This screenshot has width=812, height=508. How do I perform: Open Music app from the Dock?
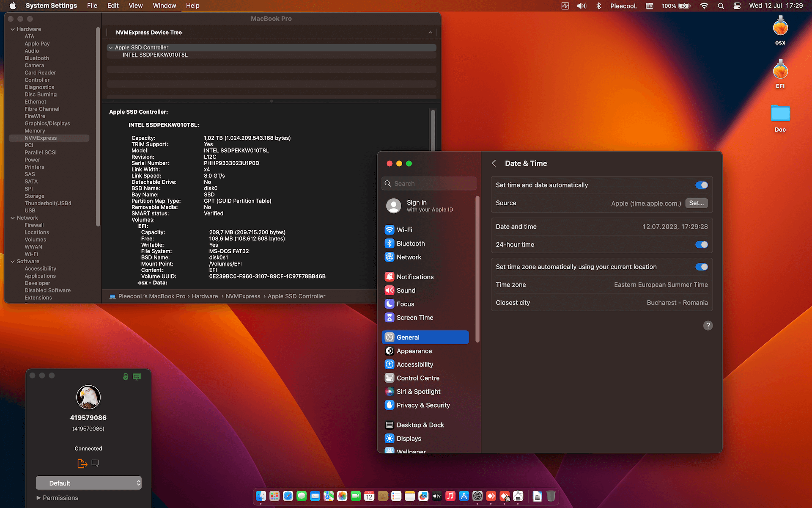pos(450,496)
